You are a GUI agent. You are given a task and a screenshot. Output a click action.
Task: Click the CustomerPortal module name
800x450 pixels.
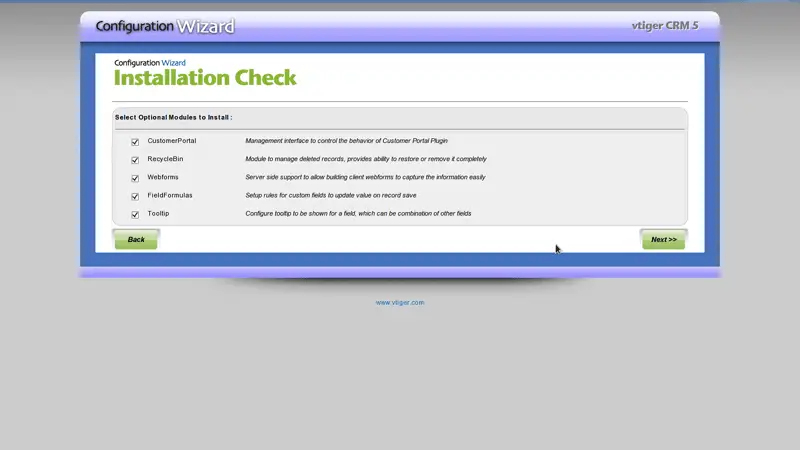tap(172, 141)
